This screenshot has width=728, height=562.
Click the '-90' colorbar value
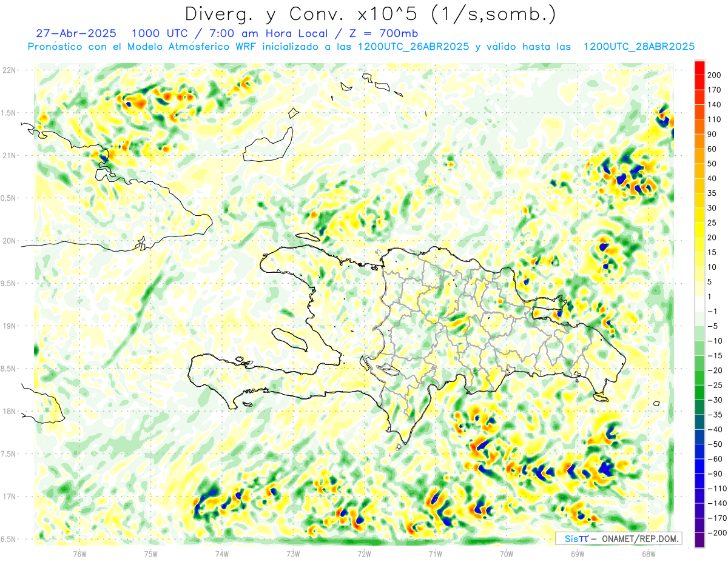(716, 474)
